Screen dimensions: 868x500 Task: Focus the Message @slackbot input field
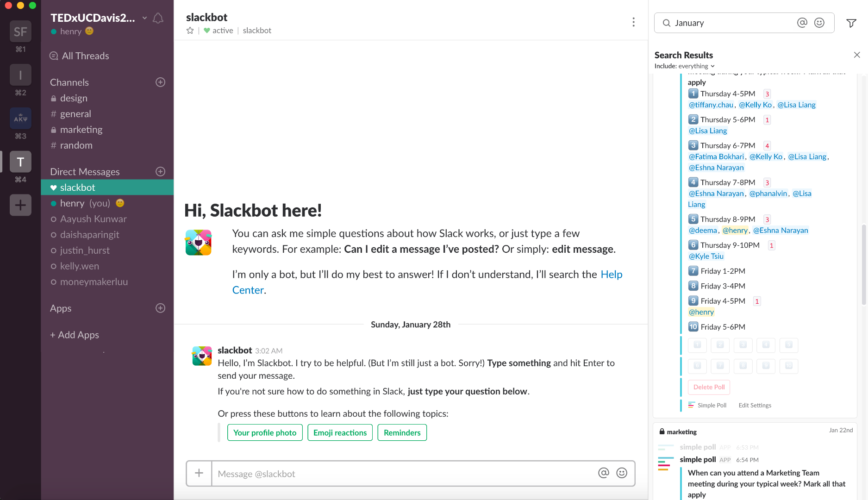click(x=403, y=474)
